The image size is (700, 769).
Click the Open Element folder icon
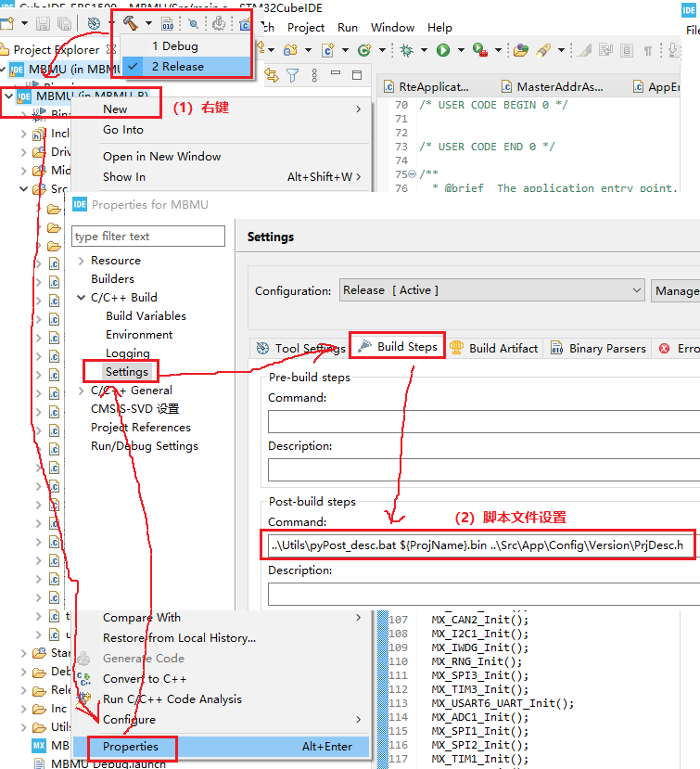[521, 50]
